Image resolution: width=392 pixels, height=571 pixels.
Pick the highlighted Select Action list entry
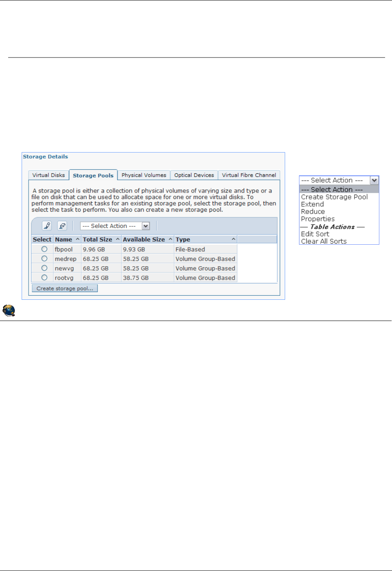coord(339,190)
